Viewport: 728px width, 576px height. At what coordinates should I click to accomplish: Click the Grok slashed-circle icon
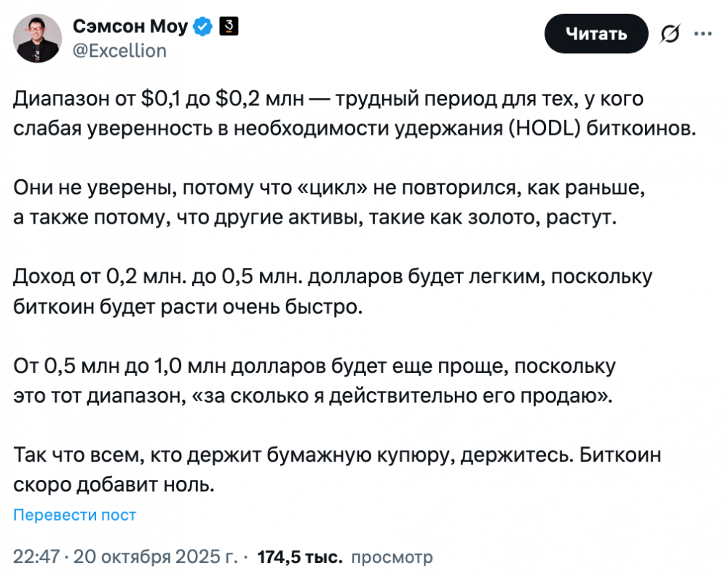tap(669, 33)
